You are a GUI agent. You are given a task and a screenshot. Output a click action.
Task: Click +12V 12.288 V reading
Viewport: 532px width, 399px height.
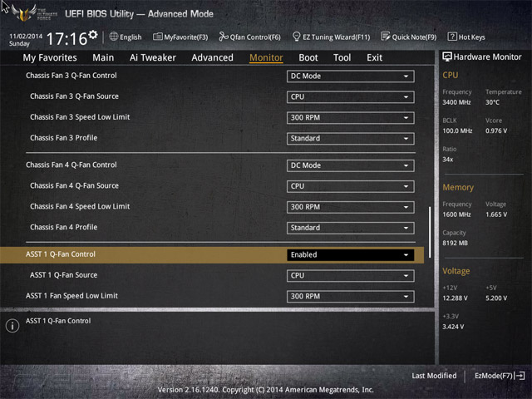[x=455, y=298]
